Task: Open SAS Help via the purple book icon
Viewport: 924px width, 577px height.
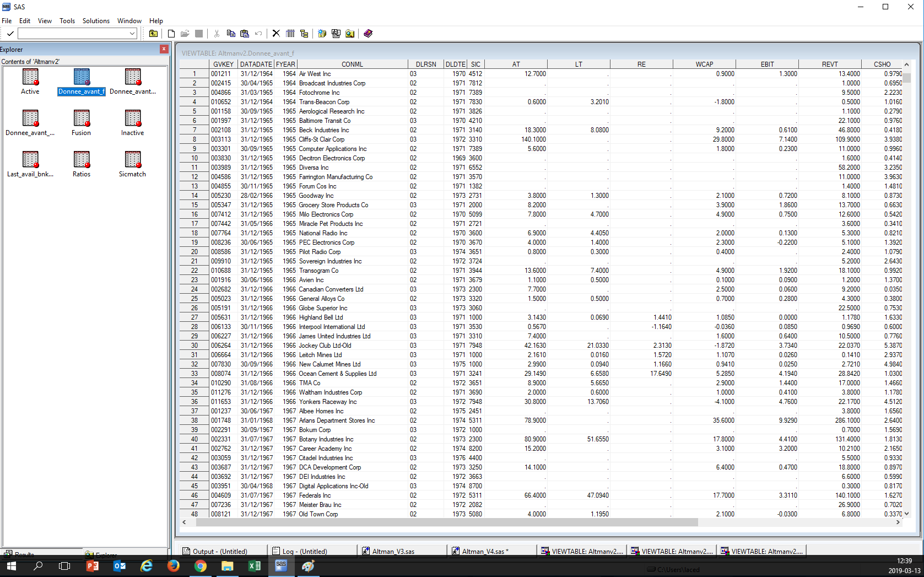Action: (x=368, y=33)
